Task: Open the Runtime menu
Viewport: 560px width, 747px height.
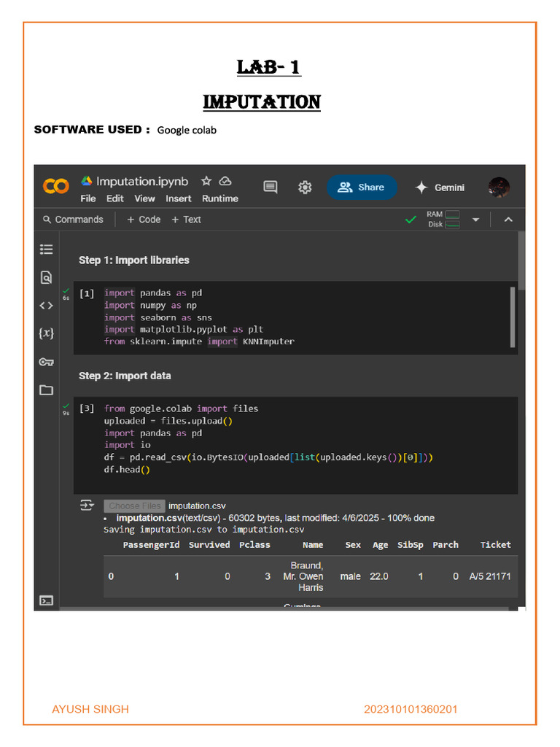Action: (220, 198)
